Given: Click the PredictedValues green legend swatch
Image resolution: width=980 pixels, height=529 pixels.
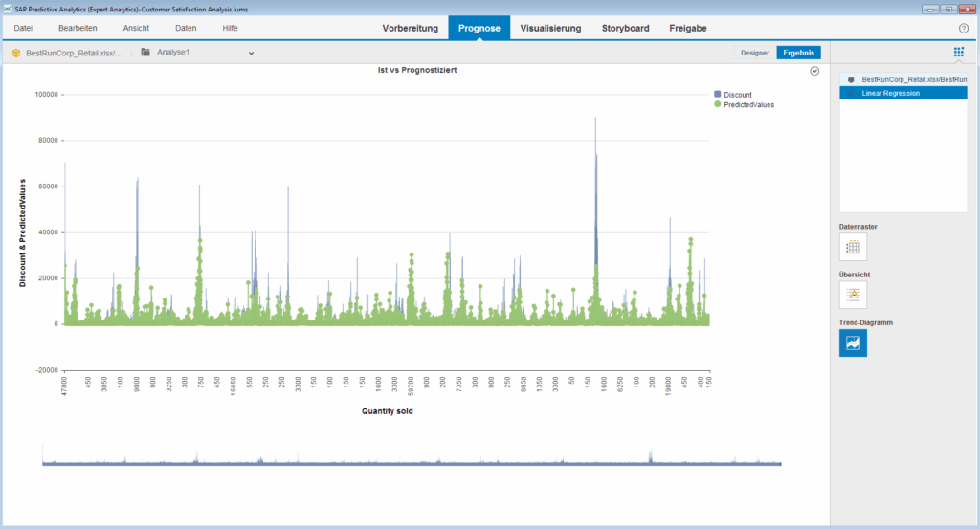Looking at the screenshot, I should [718, 105].
